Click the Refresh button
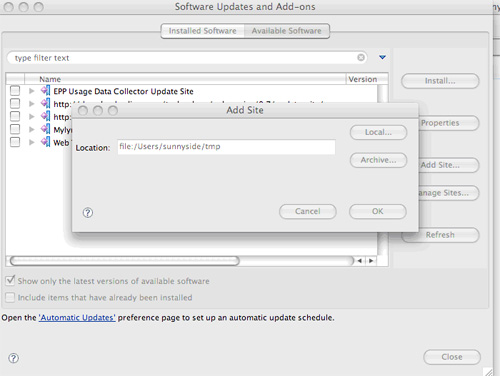The image size is (500, 376). (440, 235)
